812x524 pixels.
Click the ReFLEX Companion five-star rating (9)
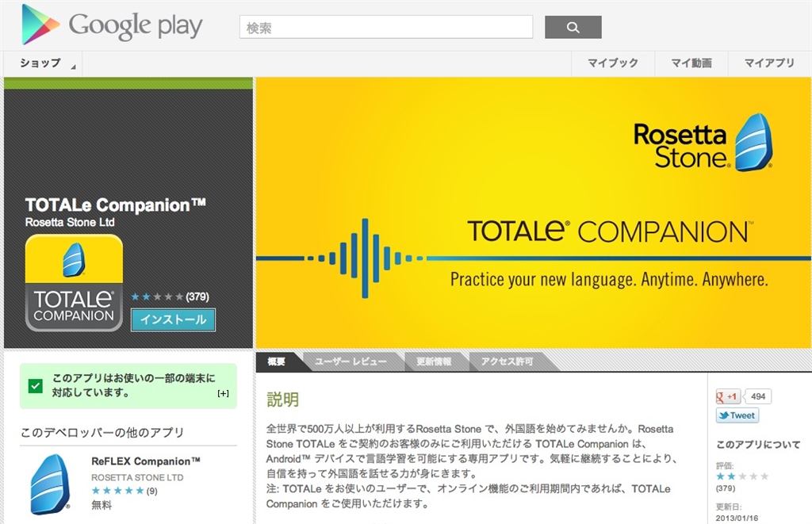point(124,491)
